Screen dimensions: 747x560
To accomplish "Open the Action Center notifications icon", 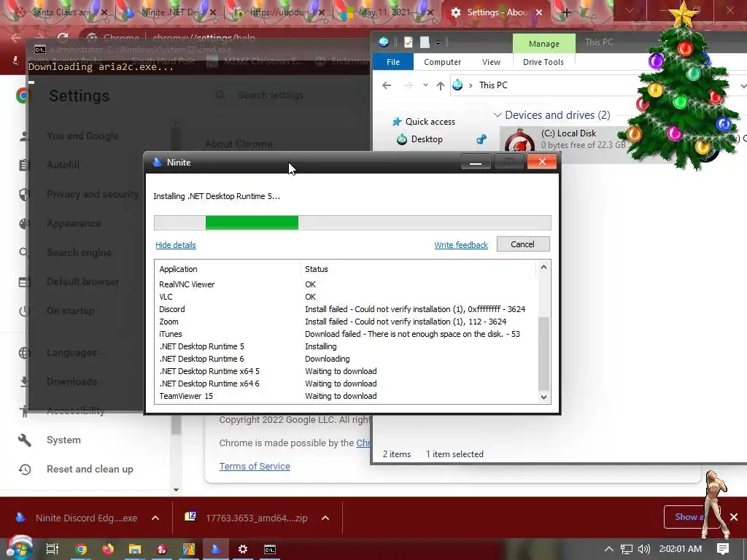I will point(723,549).
